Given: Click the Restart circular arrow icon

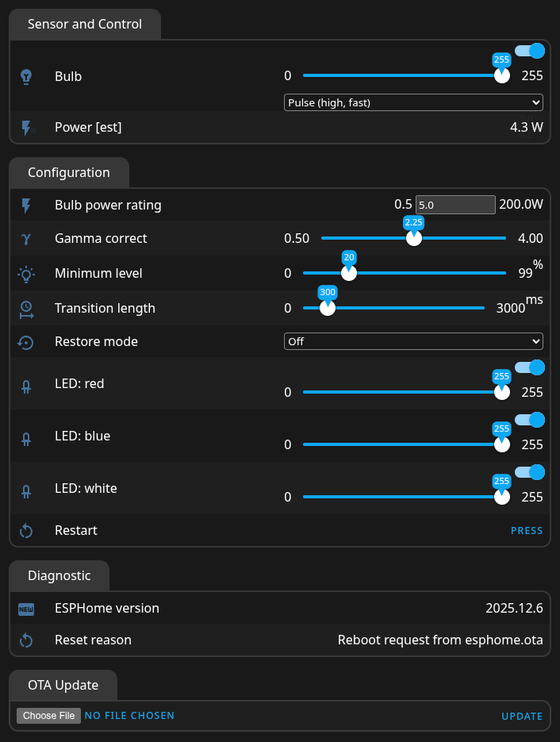Looking at the screenshot, I should coord(26,531).
